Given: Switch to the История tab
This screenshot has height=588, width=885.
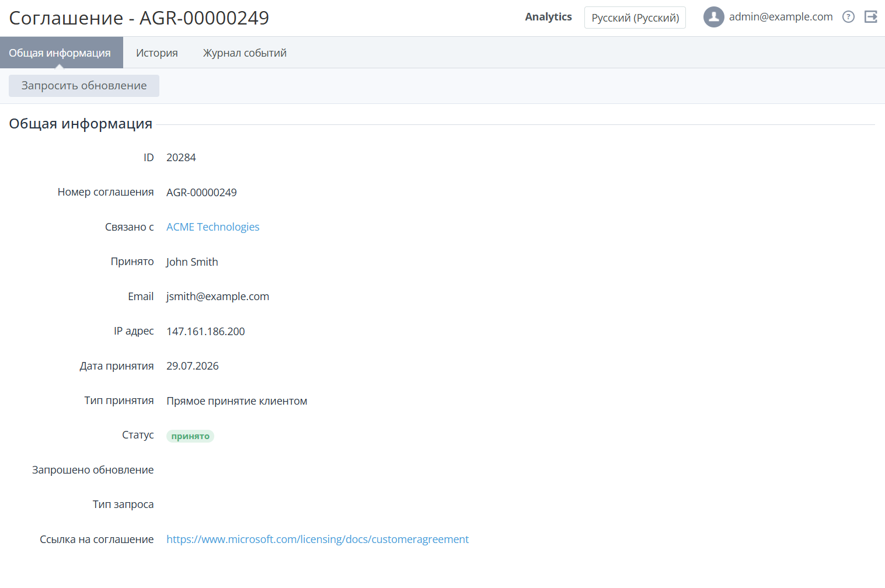Looking at the screenshot, I should coord(157,53).
